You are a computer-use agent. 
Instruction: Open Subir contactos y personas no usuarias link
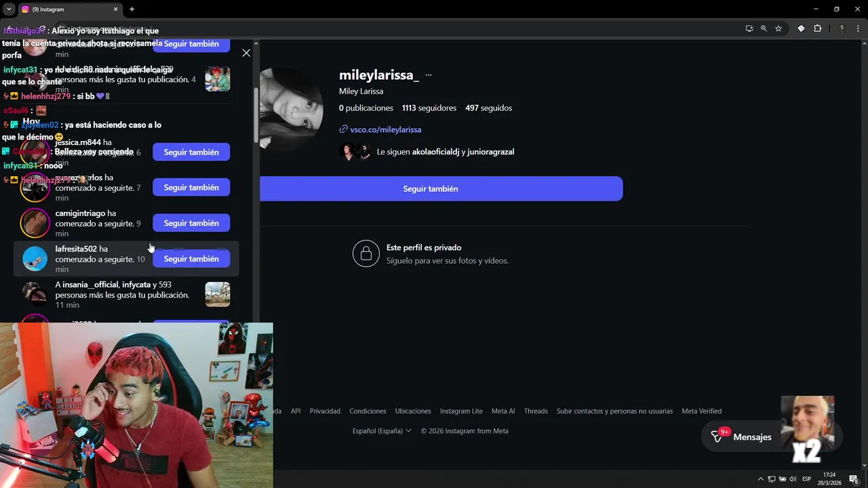tap(614, 411)
